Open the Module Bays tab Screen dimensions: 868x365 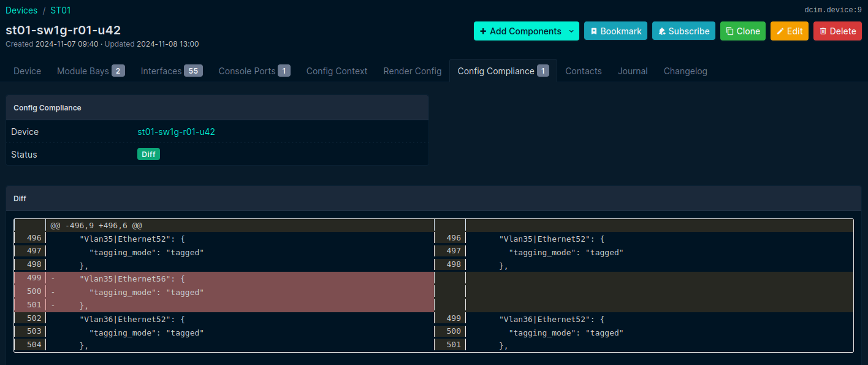pos(91,71)
